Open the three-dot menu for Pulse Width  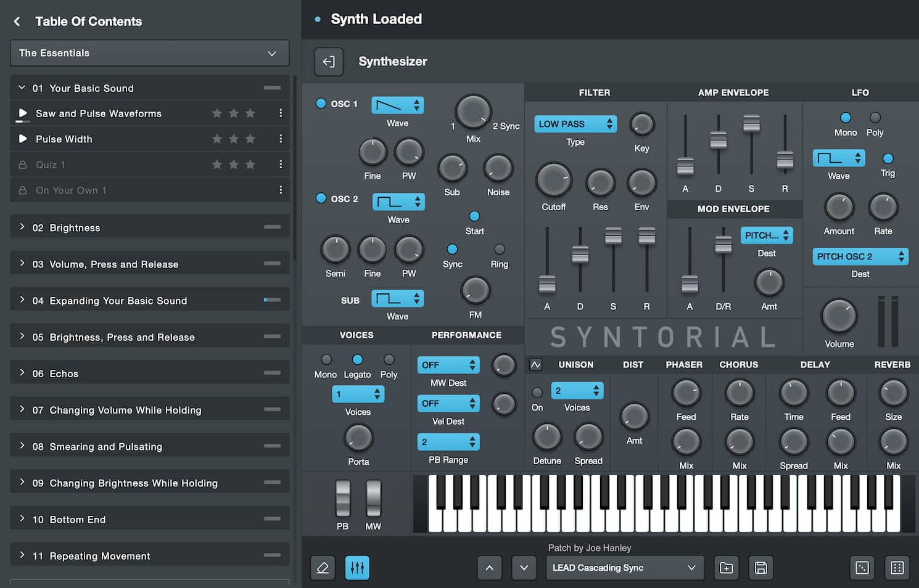[281, 139]
